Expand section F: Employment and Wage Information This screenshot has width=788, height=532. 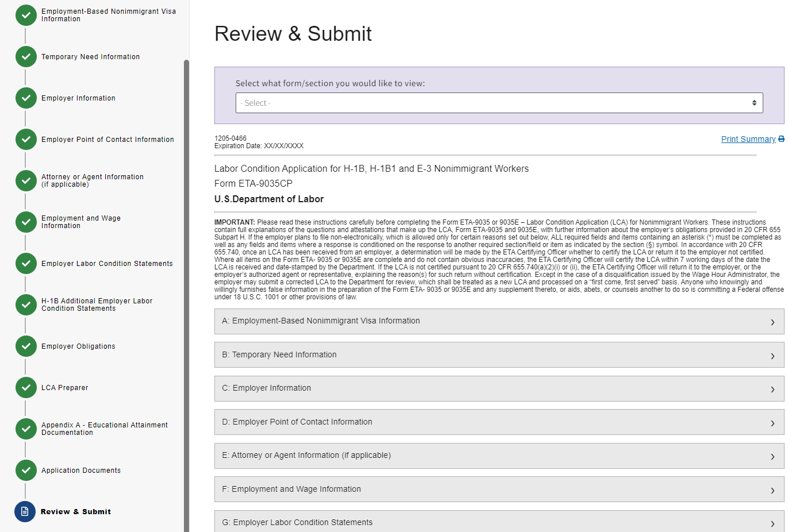499,489
